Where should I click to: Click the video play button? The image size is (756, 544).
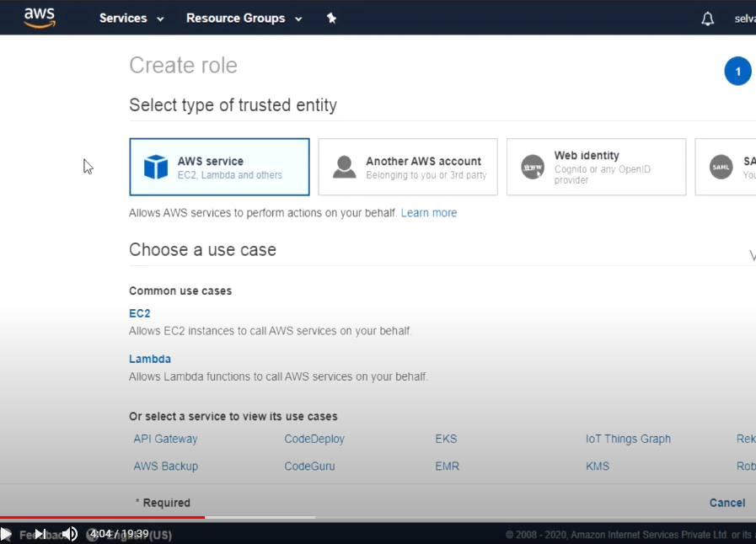(6, 534)
